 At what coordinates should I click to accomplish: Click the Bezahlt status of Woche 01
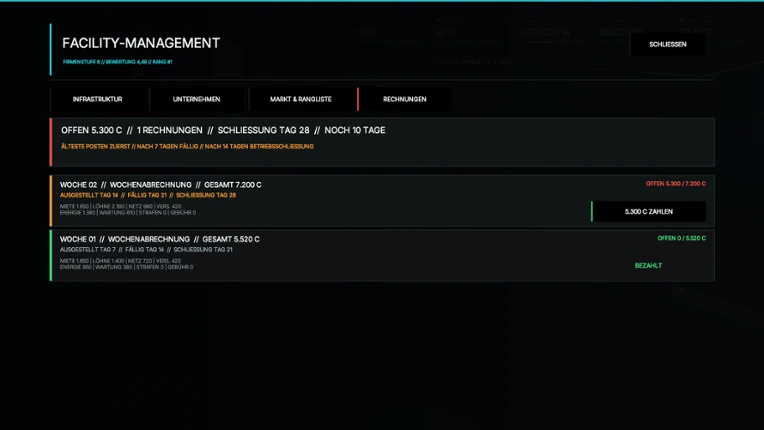pos(648,266)
